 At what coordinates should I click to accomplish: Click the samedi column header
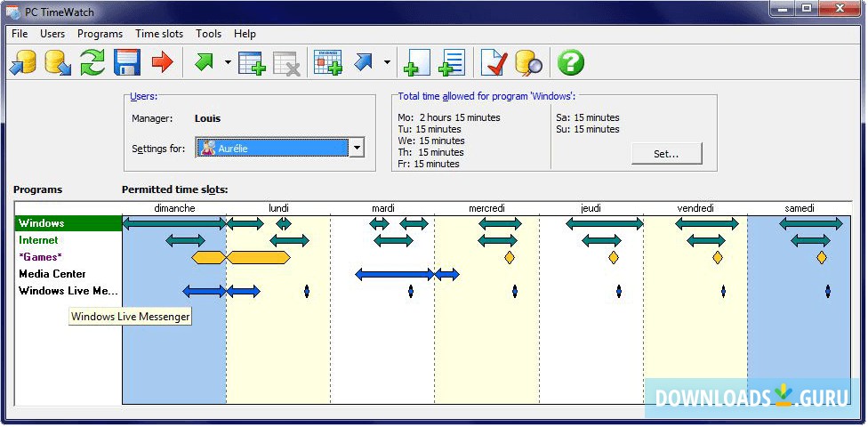point(800,209)
